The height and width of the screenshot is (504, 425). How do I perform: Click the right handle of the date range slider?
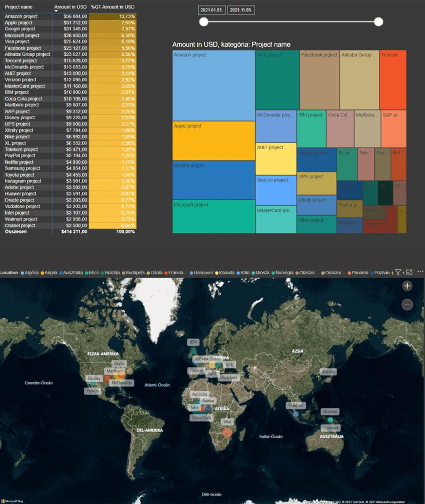coord(378,22)
